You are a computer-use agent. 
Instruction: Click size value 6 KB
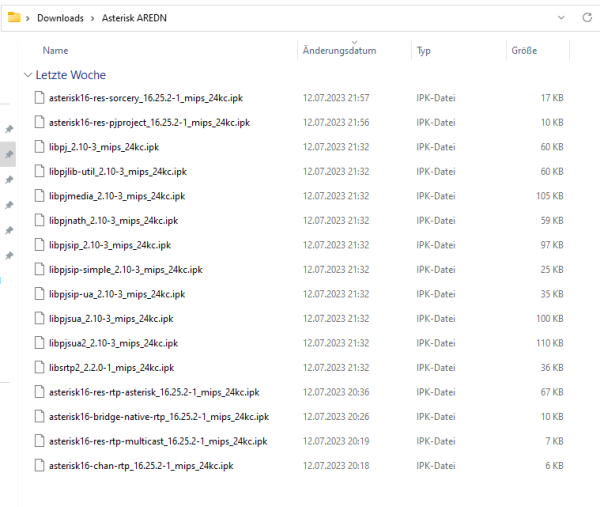(x=554, y=466)
